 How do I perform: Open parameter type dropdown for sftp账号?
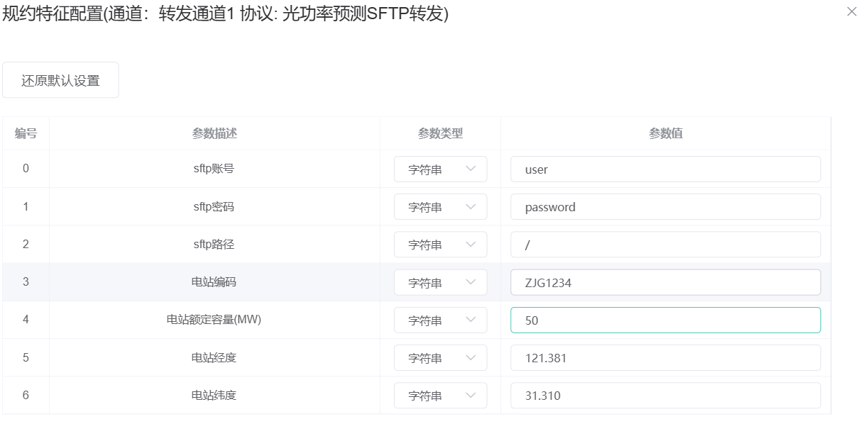point(441,169)
